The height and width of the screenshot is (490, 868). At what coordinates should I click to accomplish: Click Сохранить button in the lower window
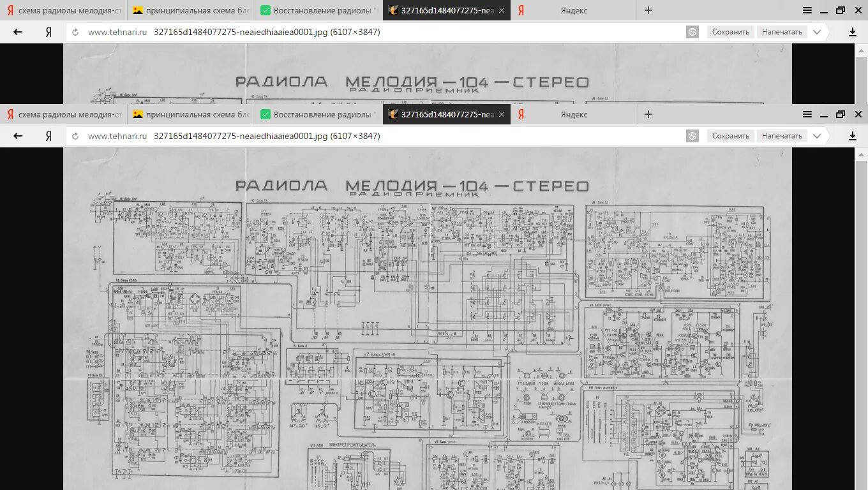pos(730,136)
